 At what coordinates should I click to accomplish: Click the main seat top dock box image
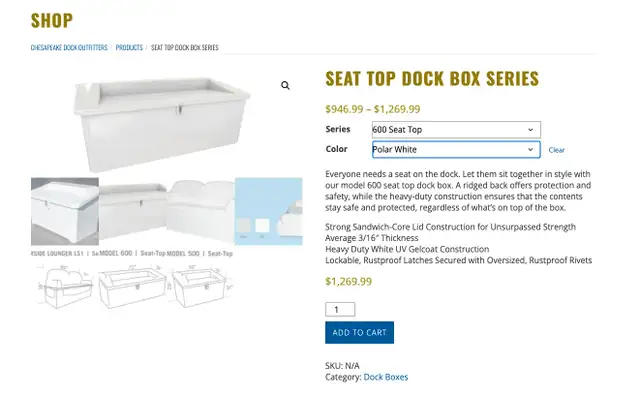click(162, 123)
